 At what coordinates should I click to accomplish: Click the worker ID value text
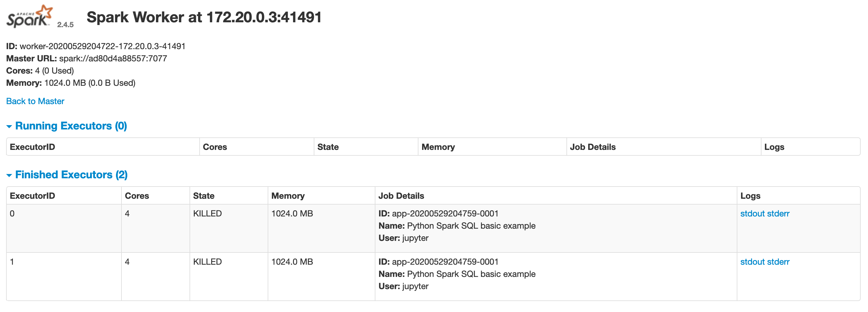pyautogui.click(x=103, y=46)
